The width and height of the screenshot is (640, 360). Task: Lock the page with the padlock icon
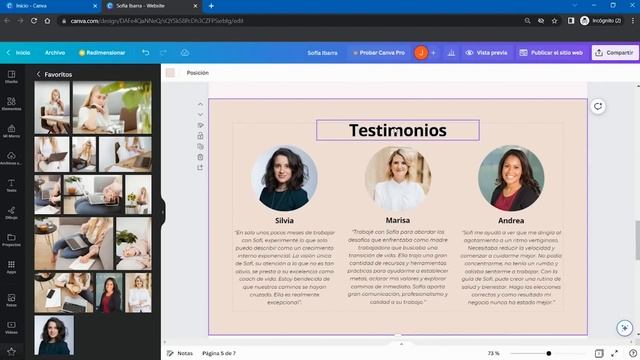tap(200, 136)
